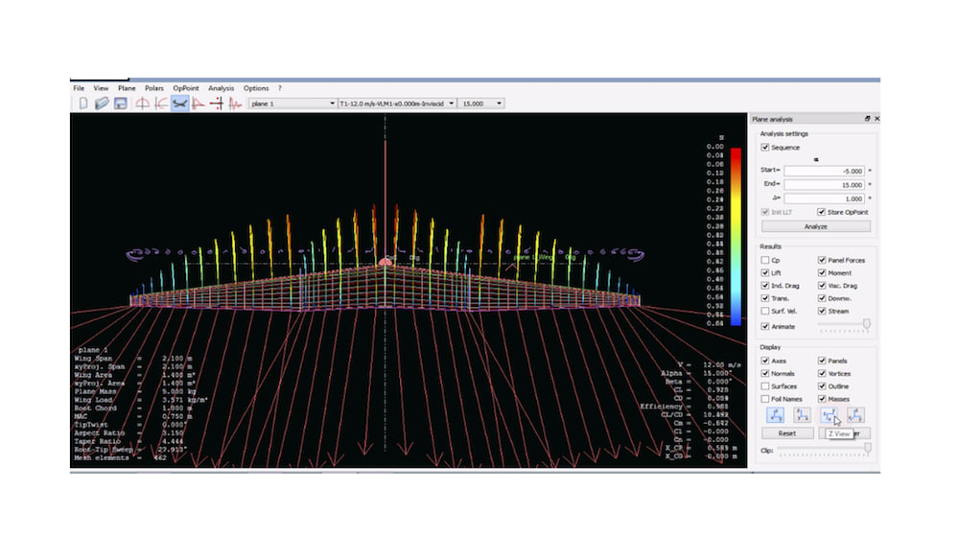Toggle the Sequence checkbox
Viewport: 959px width, 560px height.
[765, 148]
